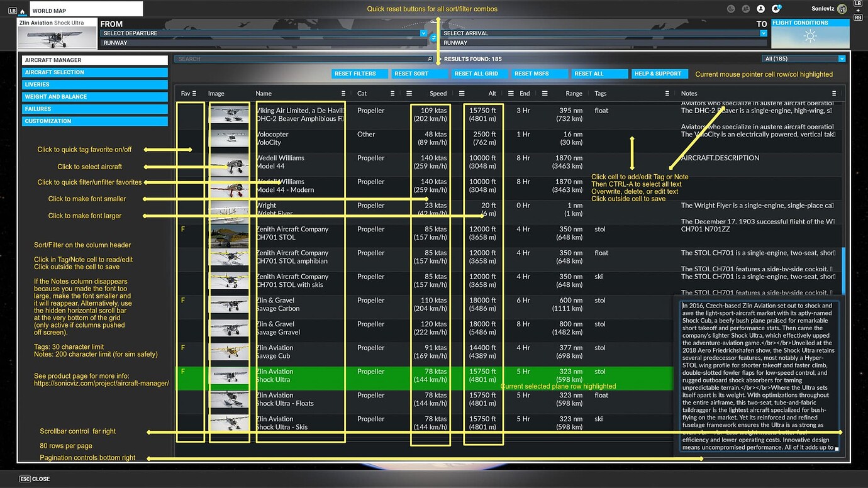This screenshot has height=488, width=868.
Task: Click the HELP & SUPPORT button
Action: [x=659, y=73]
